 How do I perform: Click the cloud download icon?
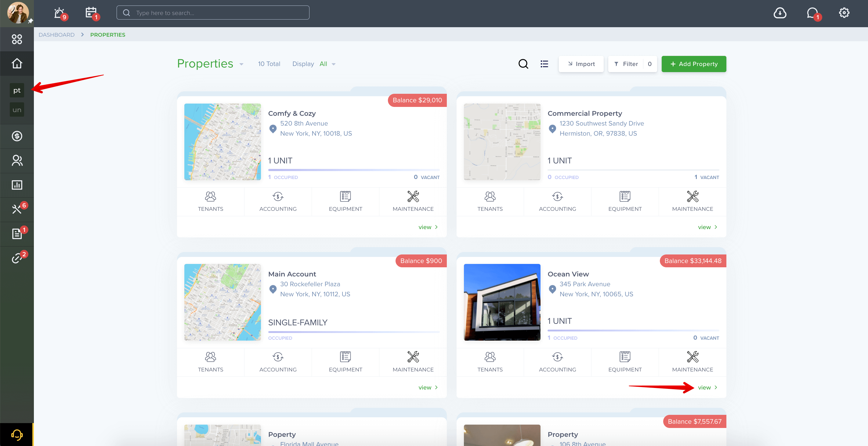pos(779,13)
